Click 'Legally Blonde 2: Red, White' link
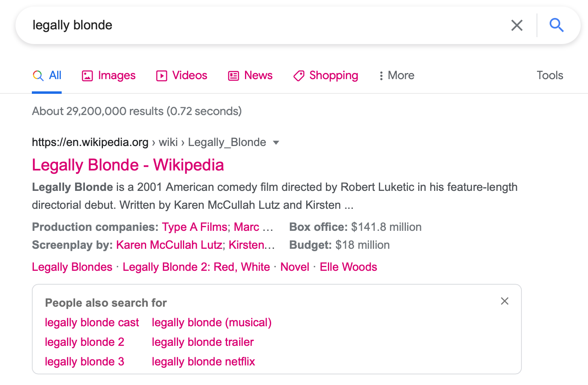This screenshot has width=588, height=385. (x=196, y=267)
